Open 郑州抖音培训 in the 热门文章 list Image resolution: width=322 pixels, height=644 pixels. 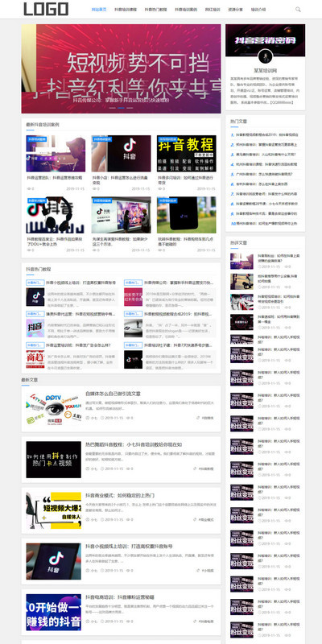[x=266, y=145]
